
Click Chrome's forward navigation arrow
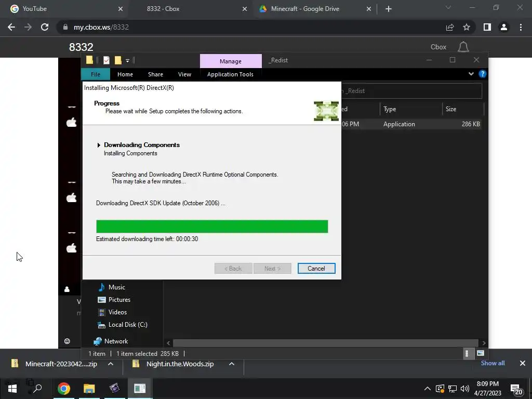pyautogui.click(x=28, y=27)
